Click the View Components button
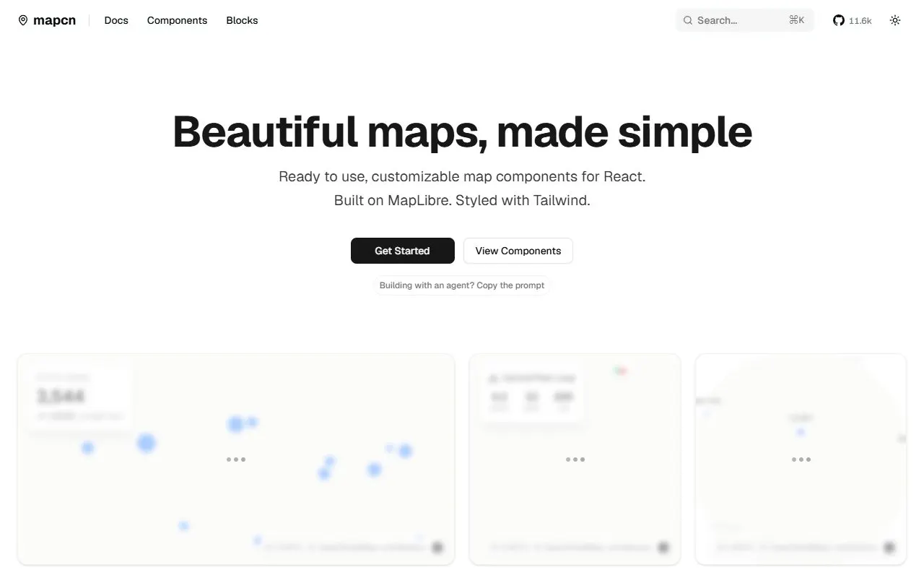This screenshot has height=578, width=924. 518,251
